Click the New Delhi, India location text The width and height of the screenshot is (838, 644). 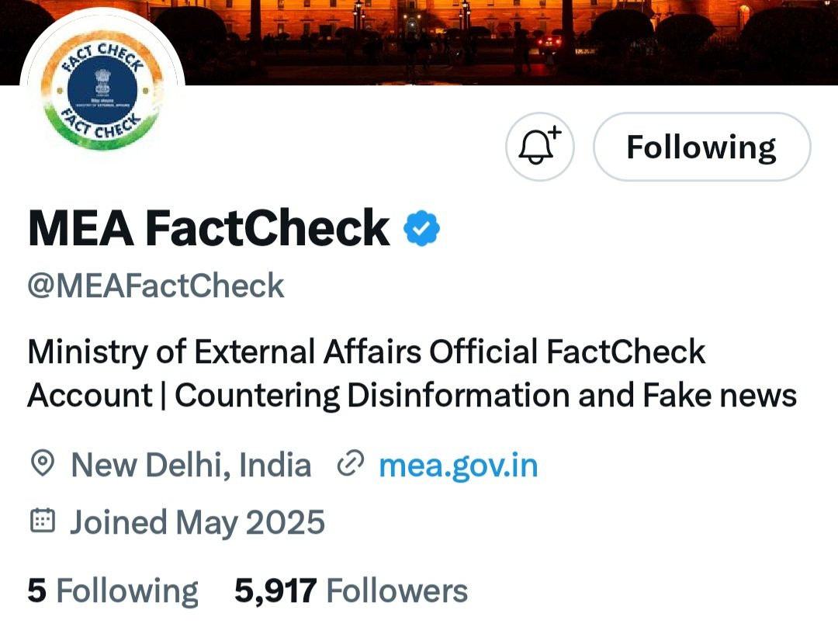191,466
